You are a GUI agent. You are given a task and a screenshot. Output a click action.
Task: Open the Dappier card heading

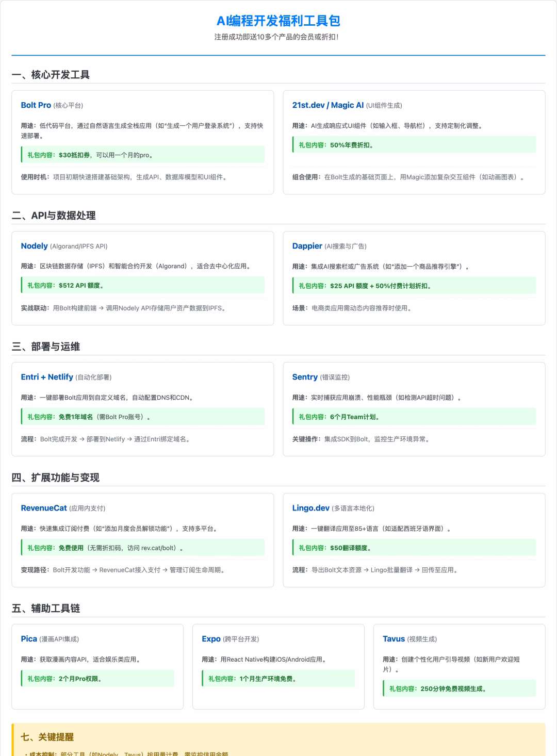coord(307,246)
